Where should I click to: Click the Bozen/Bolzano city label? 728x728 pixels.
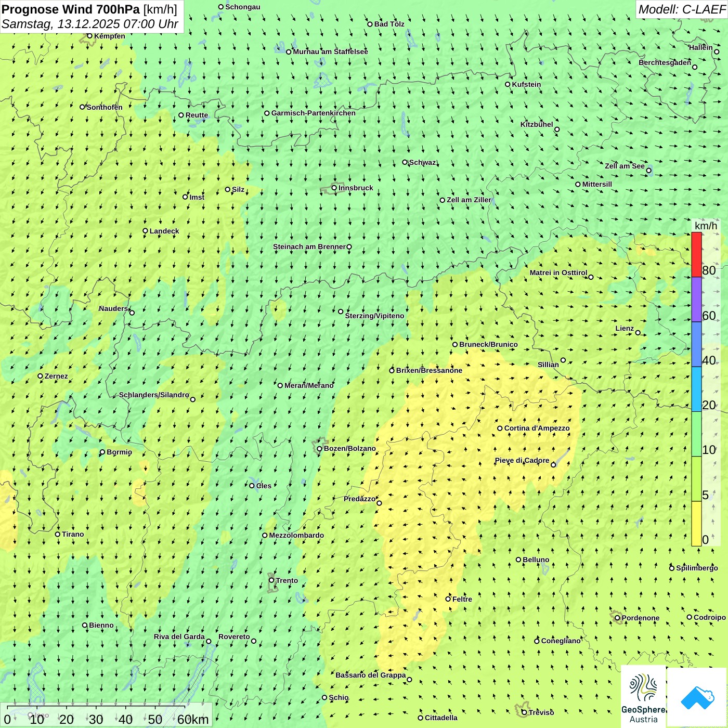(x=349, y=448)
